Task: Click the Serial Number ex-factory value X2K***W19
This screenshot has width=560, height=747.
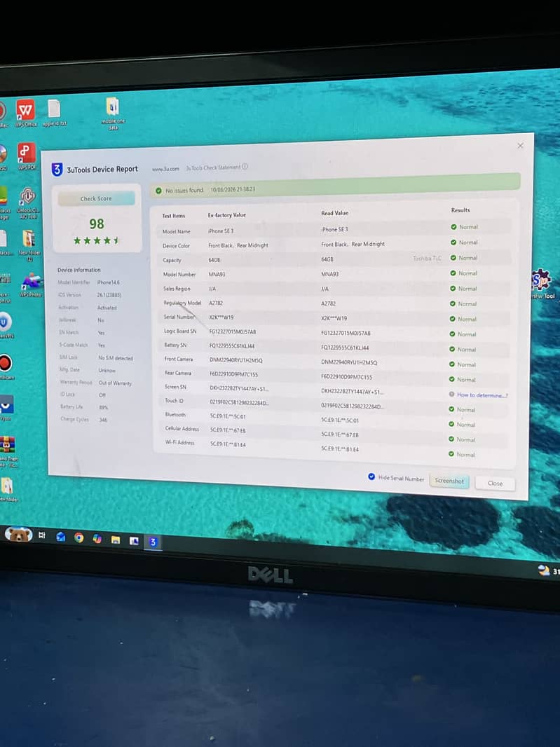Action: pyautogui.click(x=221, y=317)
